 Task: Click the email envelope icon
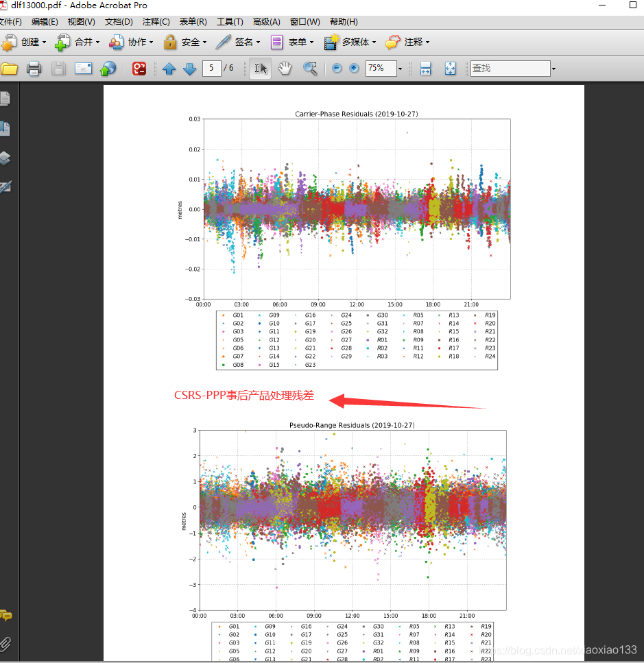[83, 69]
